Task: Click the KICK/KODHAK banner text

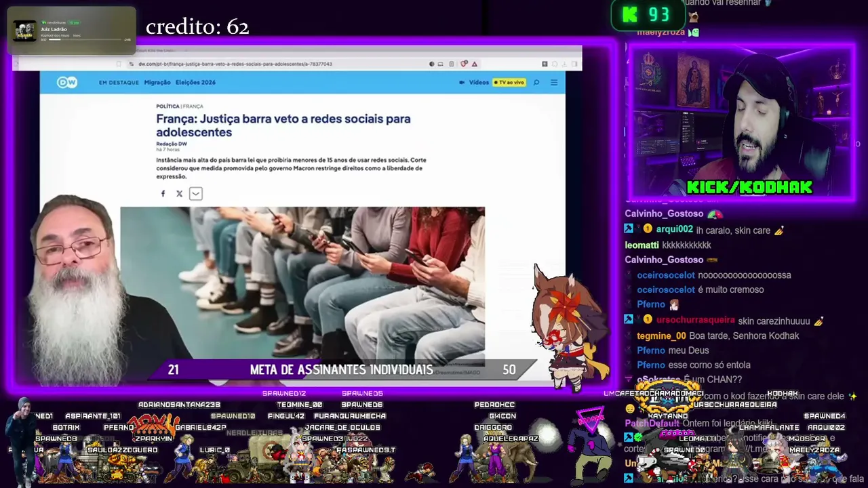Action: point(749,187)
